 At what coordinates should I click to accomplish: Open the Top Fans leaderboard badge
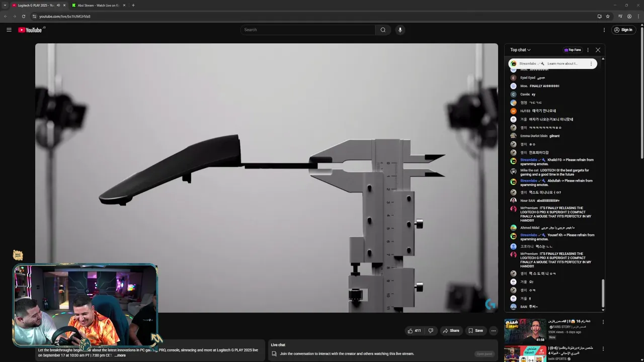(x=573, y=50)
